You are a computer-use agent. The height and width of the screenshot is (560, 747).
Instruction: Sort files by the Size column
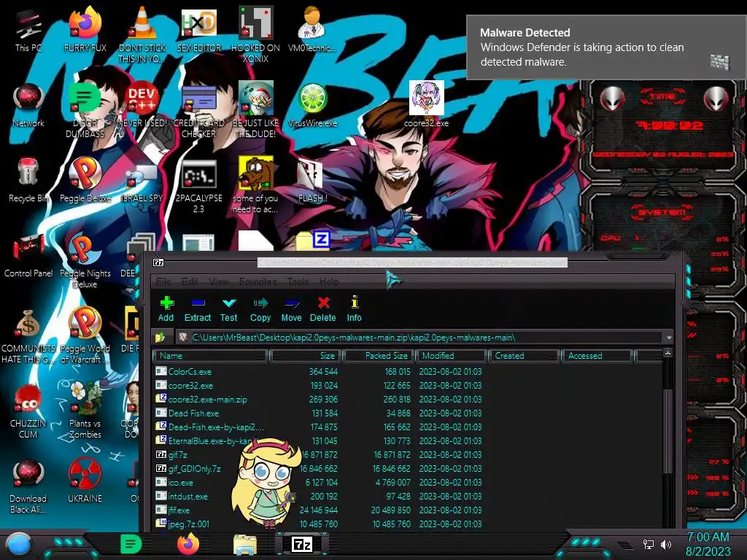[x=305, y=356]
